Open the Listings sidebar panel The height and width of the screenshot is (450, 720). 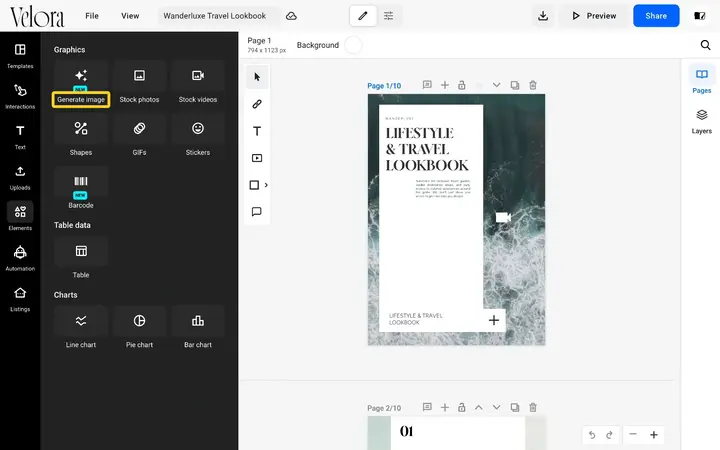tap(20, 299)
